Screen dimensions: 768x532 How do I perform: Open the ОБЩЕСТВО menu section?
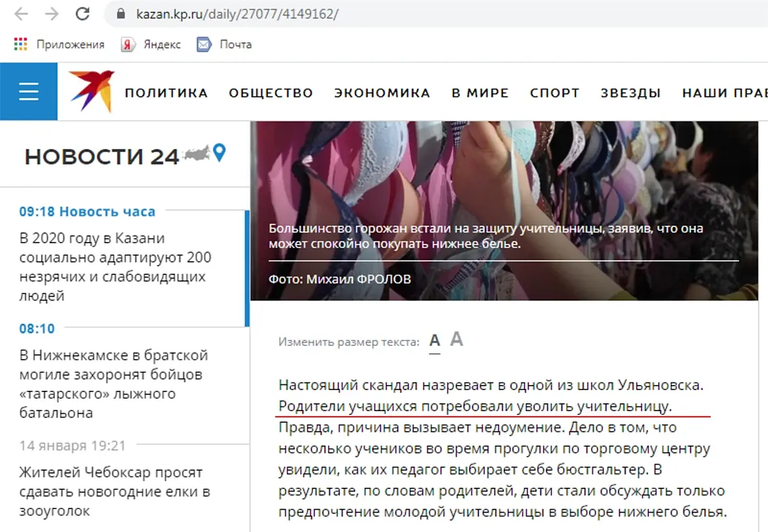coord(271,92)
